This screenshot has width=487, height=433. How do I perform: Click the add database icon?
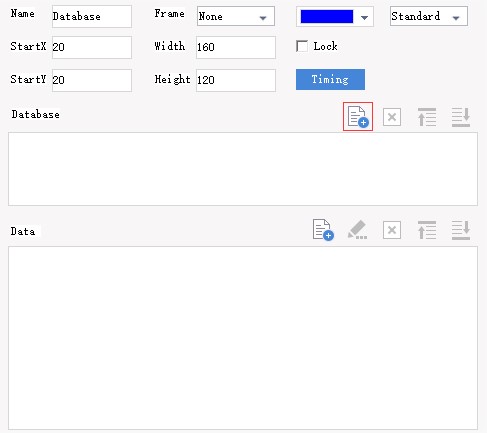pos(358,117)
